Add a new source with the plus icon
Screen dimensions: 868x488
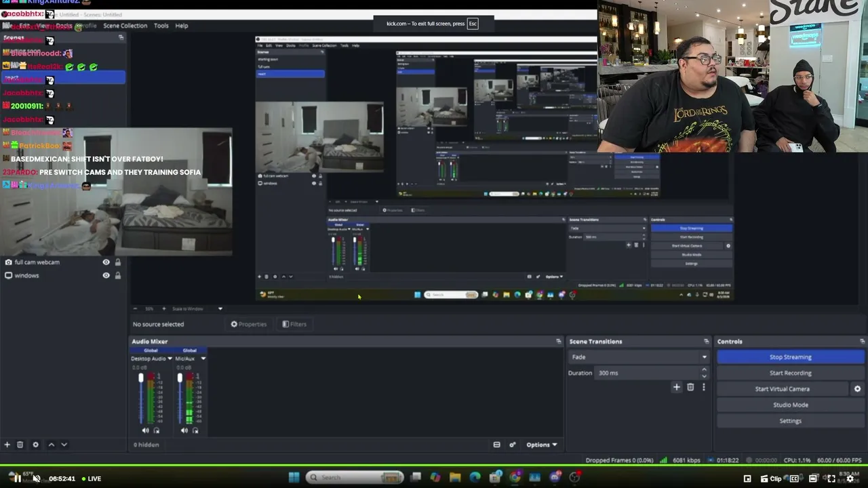click(7, 445)
